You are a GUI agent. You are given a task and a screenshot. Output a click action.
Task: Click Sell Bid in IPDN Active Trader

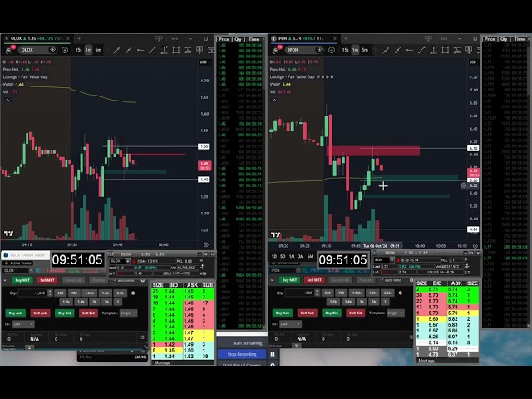[355, 313]
